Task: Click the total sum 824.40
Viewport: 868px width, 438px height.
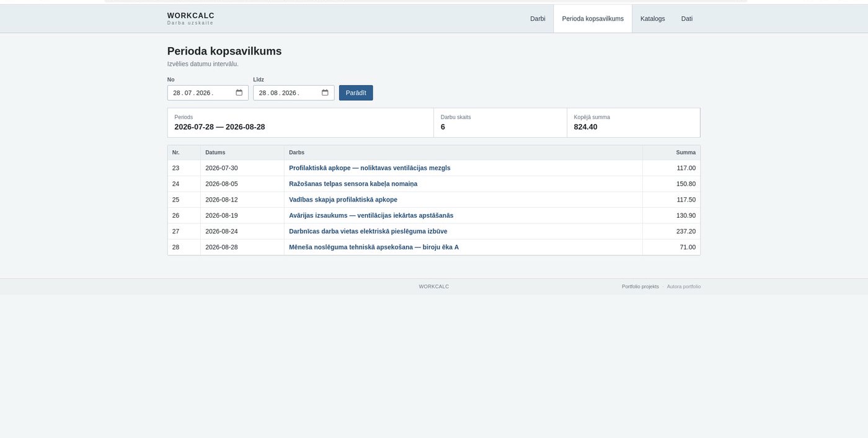Action: point(585,127)
